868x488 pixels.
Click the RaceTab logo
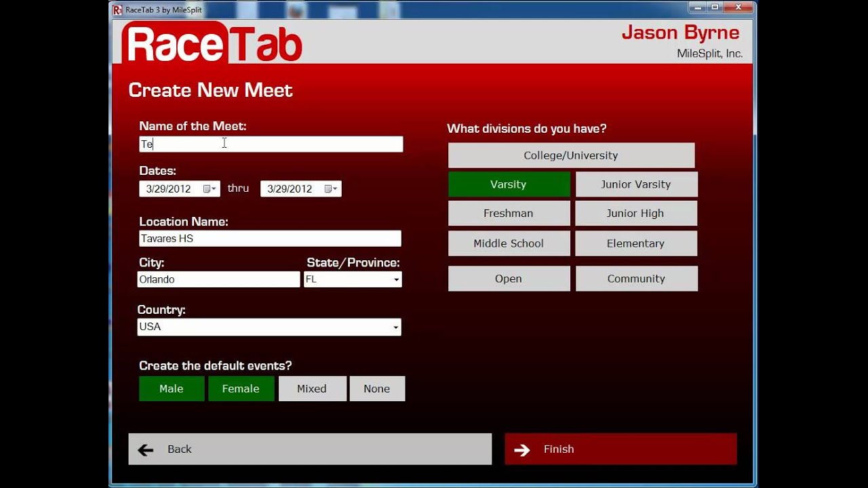(x=212, y=43)
